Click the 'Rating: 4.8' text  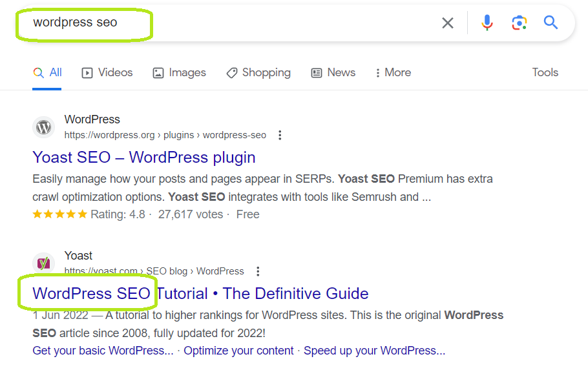[x=118, y=214]
